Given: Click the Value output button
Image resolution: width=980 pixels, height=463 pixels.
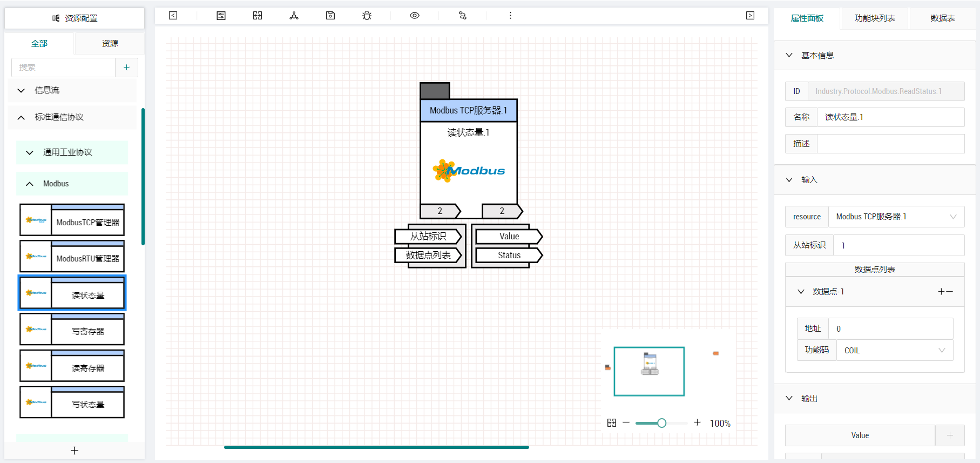Looking at the screenshot, I should [860, 435].
